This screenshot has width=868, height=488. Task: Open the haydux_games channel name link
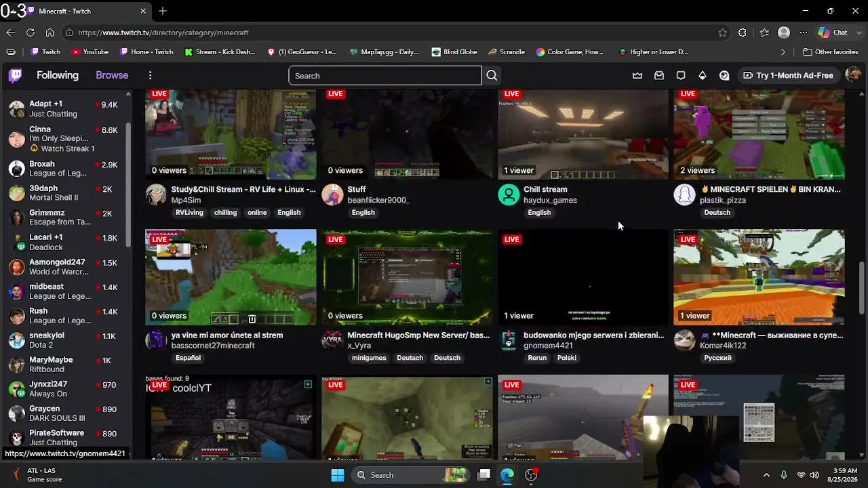tap(550, 201)
